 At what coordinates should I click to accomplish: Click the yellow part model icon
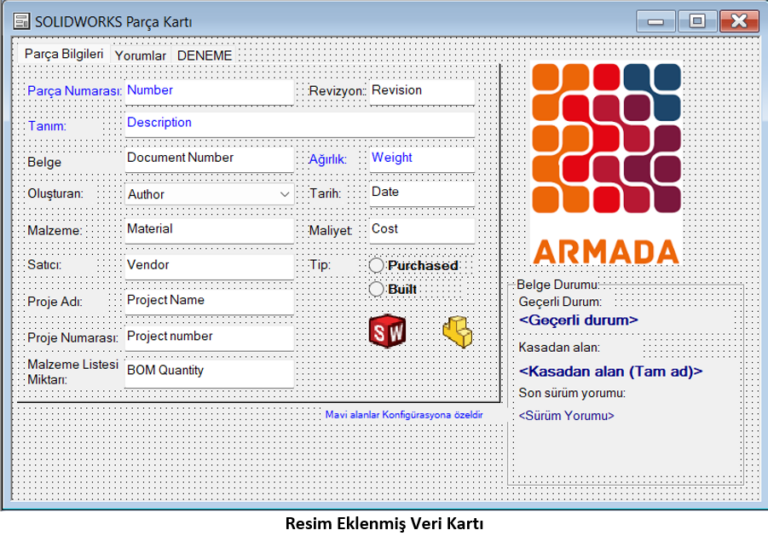coord(457,331)
